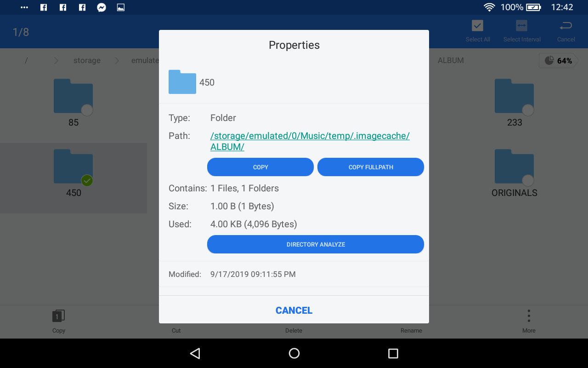Open the ORIGINALS folder
Viewport: 588px width, 368px height.
click(x=514, y=167)
